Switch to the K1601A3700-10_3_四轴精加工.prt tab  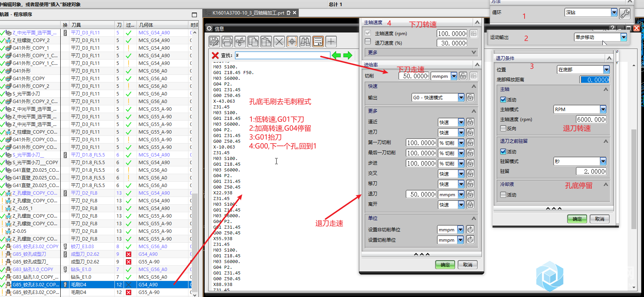click(x=248, y=13)
